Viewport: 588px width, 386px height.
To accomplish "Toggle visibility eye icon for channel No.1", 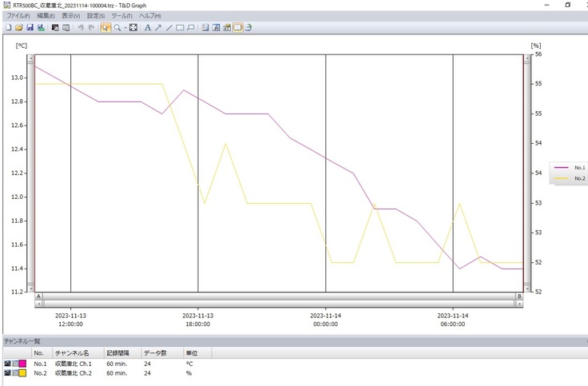I will click(x=8, y=364).
